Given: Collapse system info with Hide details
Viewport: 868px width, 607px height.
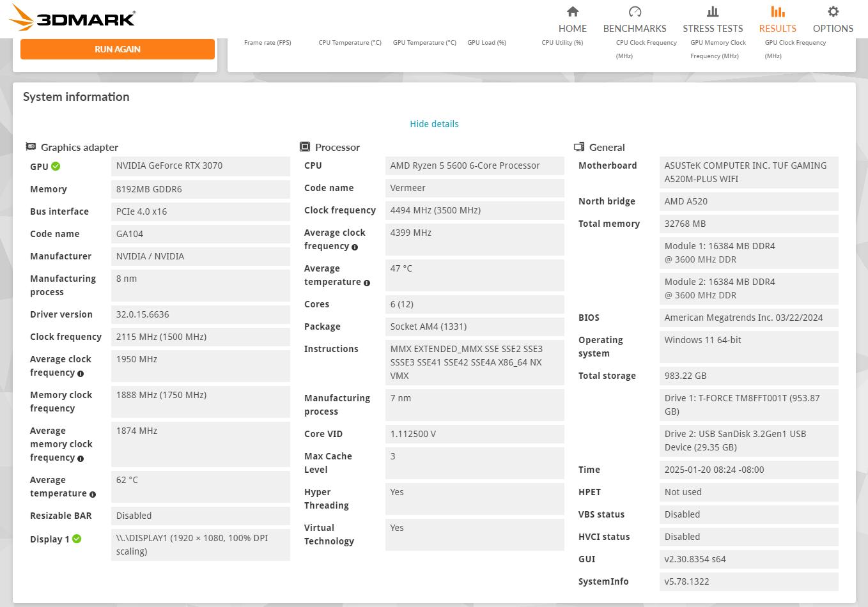Looking at the screenshot, I should [434, 124].
